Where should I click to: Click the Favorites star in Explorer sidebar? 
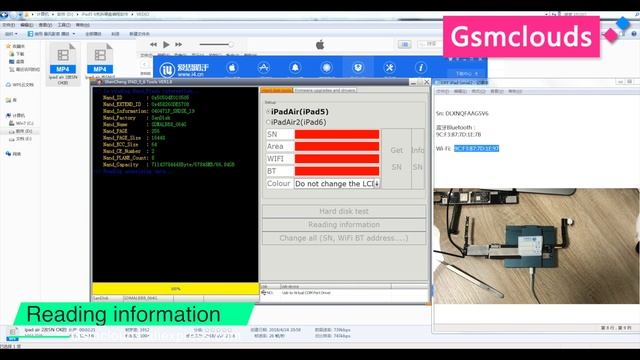8,46
